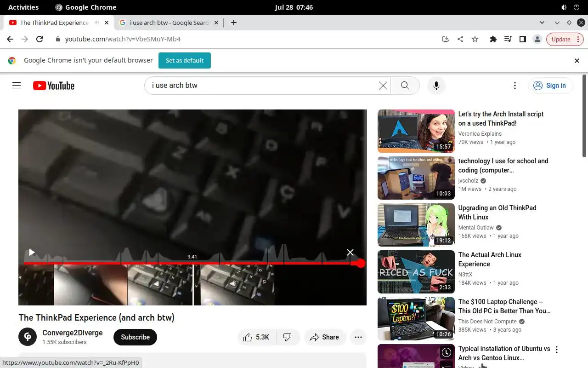The image size is (588, 368).
Task: Click the address bar URL
Action: pyautogui.click(x=123, y=39)
